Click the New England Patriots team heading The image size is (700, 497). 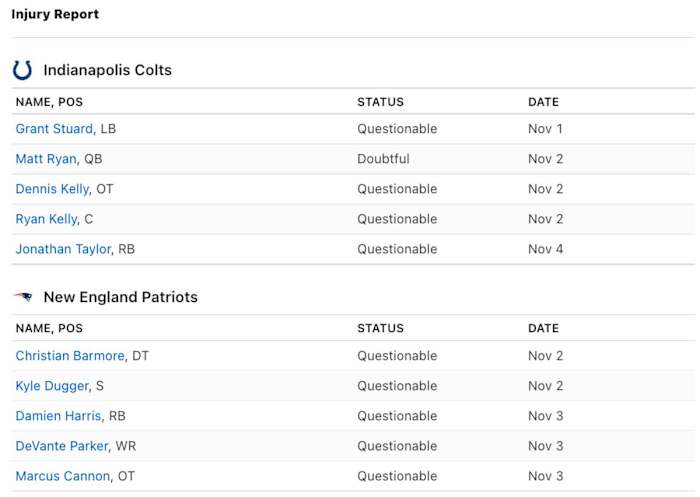(120, 297)
